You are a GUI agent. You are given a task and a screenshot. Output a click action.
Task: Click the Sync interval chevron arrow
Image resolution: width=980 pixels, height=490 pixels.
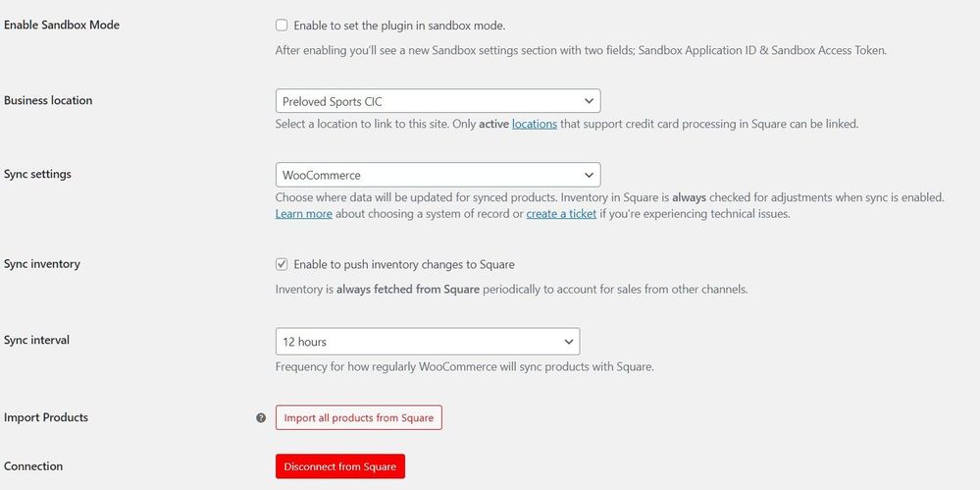[568, 341]
